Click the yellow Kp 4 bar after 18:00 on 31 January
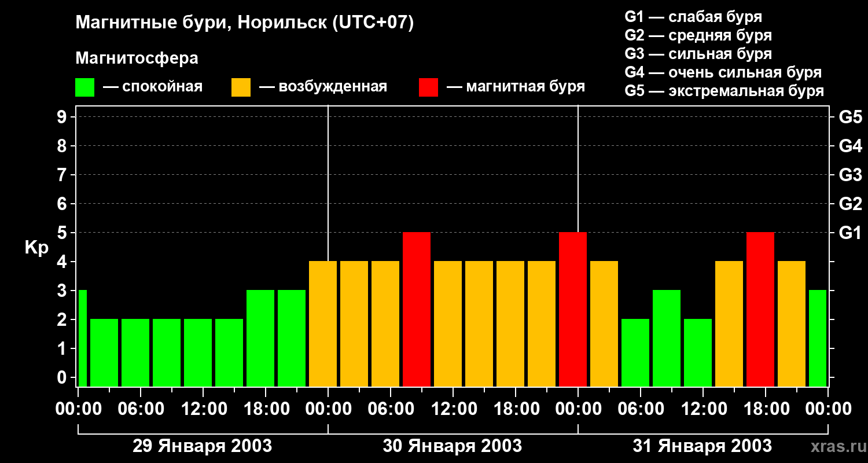Viewport: 868px width, 463px height. (792, 324)
